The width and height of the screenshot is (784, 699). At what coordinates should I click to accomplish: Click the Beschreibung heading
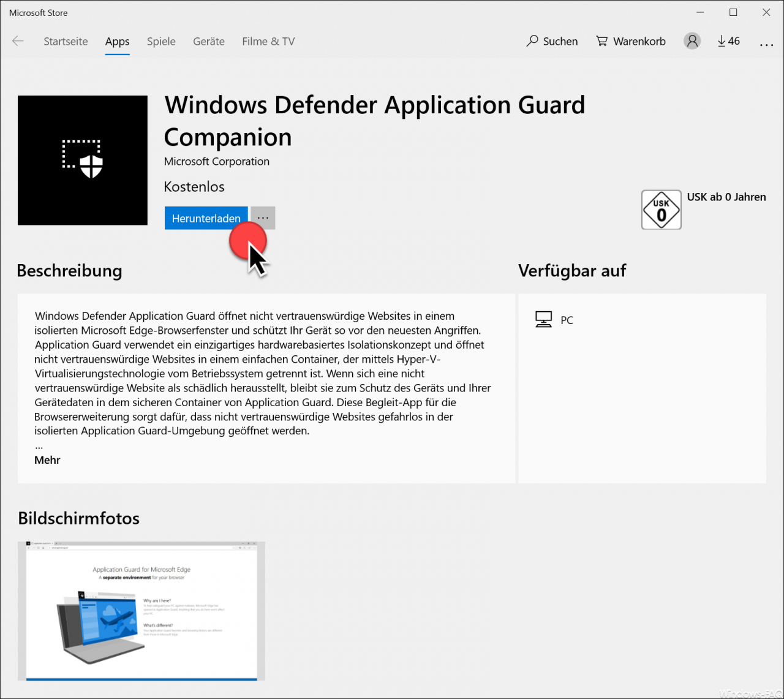click(69, 270)
